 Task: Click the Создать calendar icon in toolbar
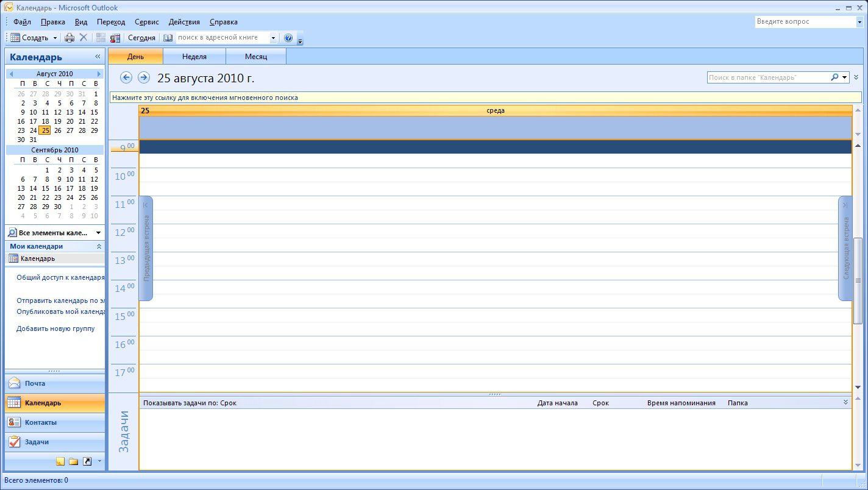(x=15, y=38)
